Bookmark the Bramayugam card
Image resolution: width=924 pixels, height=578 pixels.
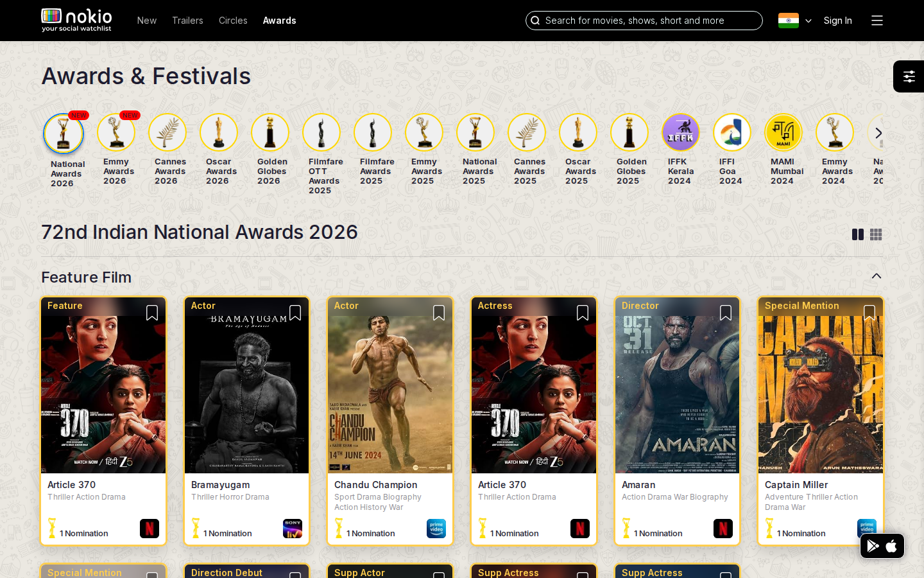295,313
